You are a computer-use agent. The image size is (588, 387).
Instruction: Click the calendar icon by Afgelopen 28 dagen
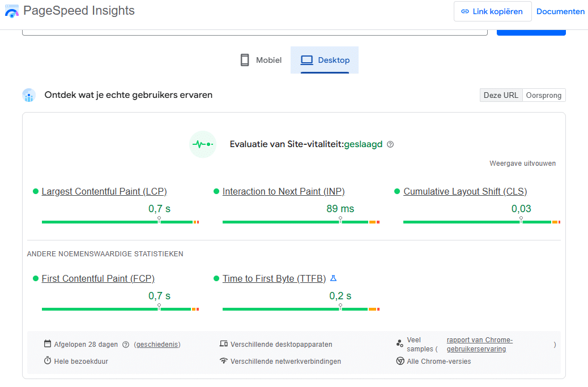click(x=48, y=343)
